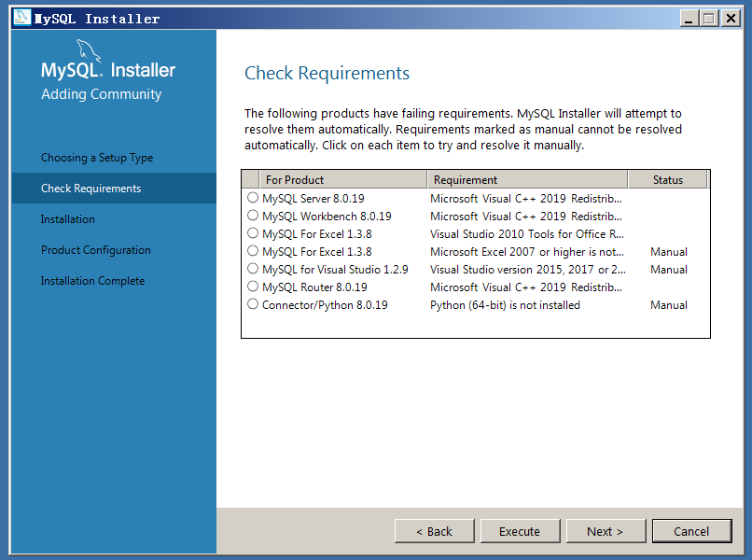Click MySQL Router 8.0.19 product name

click(314, 287)
